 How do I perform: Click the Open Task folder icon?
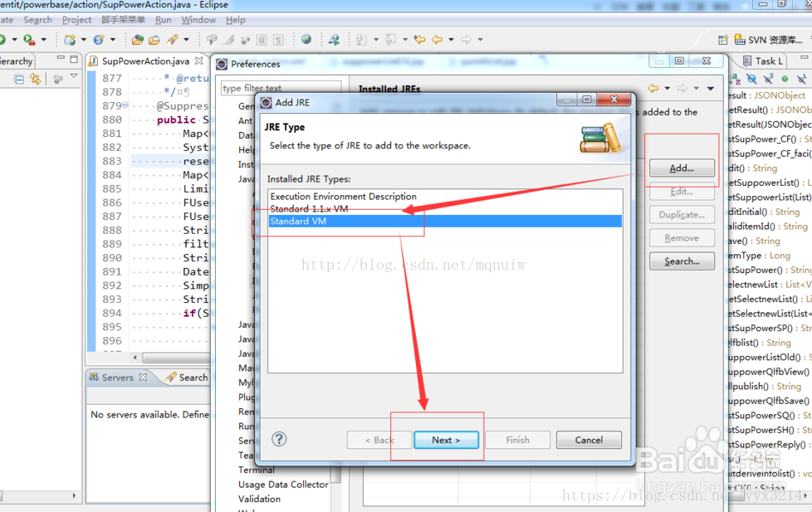(x=154, y=39)
